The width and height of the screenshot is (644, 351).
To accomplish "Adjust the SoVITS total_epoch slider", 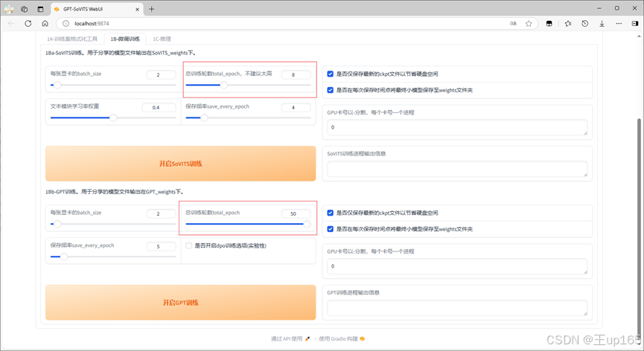I will (x=248, y=86).
